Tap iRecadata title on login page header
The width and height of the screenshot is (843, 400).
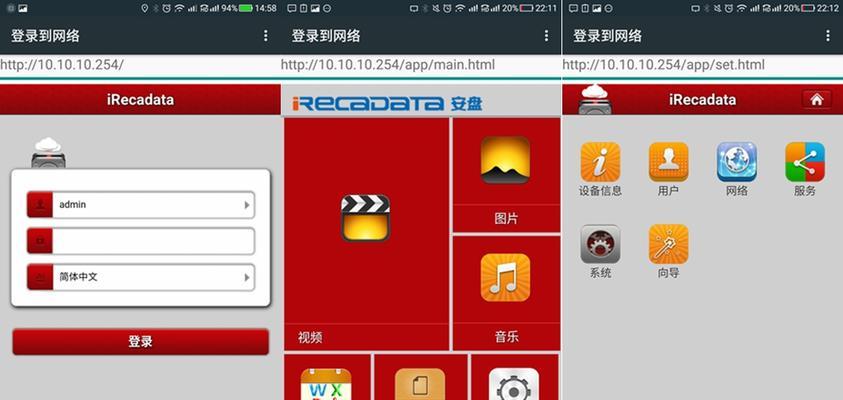pyautogui.click(x=140, y=100)
